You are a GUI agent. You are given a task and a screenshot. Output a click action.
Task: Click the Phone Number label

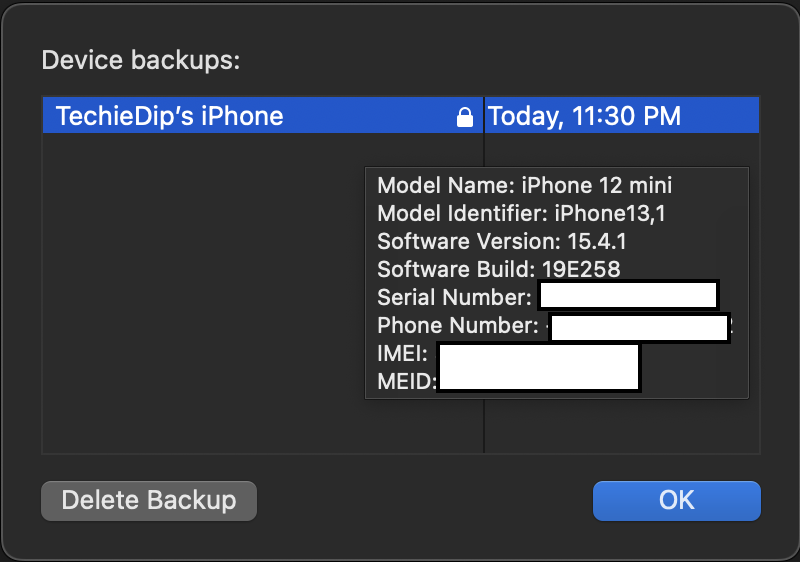click(x=458, y=325)
